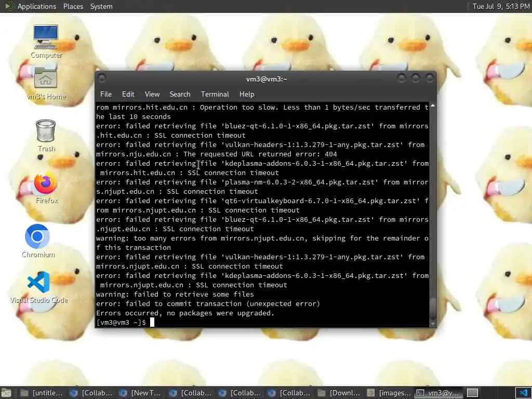Click the line 'Errors occurred, no packages were upgraded.'
532x399 pixels.
coord(185,313)
